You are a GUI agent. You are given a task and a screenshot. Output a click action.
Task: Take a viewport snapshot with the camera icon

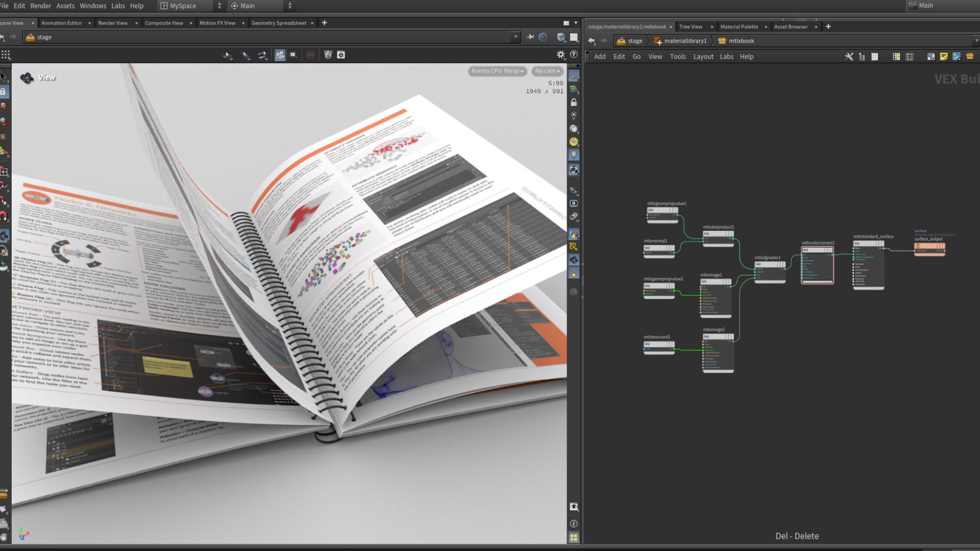(x=574, y=507)
